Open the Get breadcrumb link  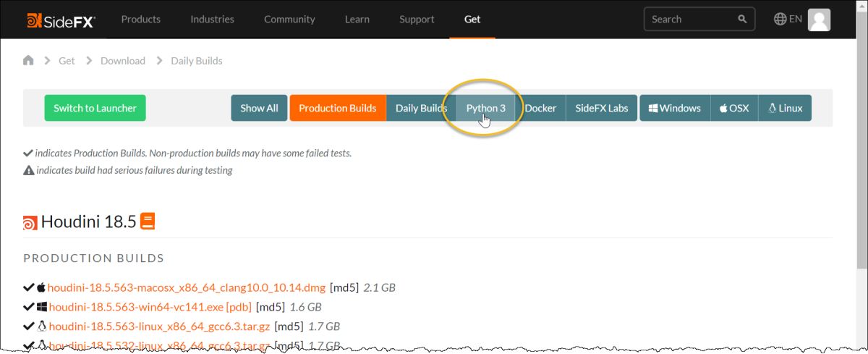click(67, 61)
